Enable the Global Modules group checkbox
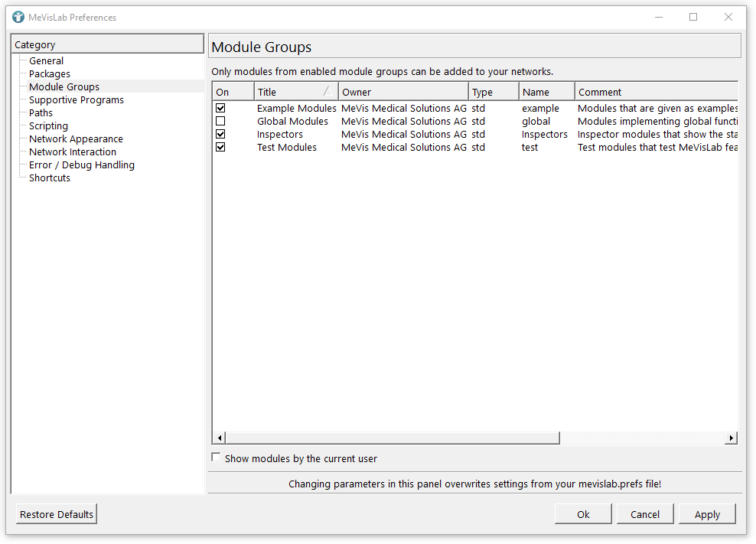The image size is (756, 544). point(220,122)
